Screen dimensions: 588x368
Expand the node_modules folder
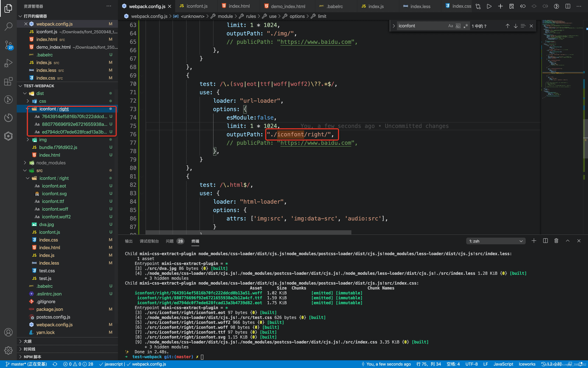click(25, 163)
